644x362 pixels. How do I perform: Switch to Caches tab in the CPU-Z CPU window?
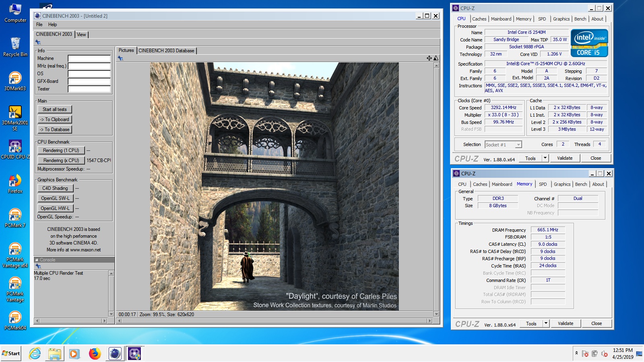click(x=479, y=19)
